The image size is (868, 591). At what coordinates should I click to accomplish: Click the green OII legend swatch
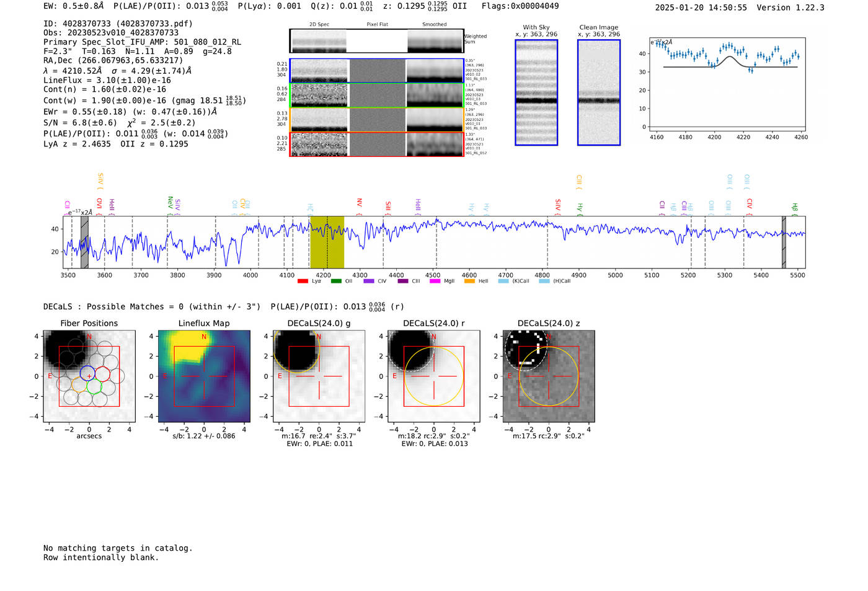pyautogui.click(x=336, y=281)
